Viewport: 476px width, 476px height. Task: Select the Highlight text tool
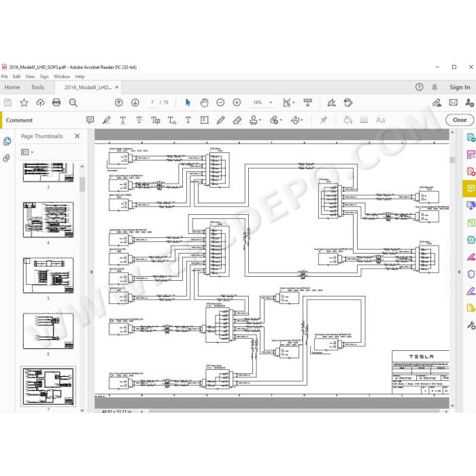107,120
